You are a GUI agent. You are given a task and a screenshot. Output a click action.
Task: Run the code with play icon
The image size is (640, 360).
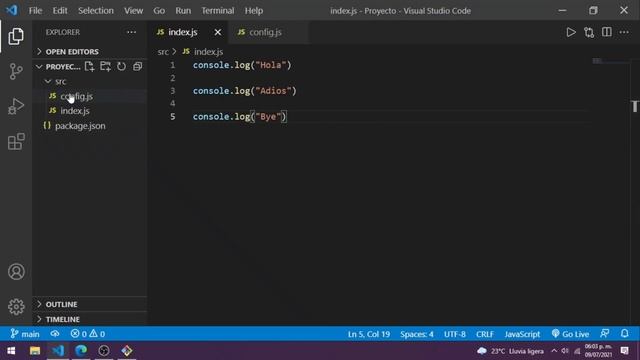(x=571, y=32)
